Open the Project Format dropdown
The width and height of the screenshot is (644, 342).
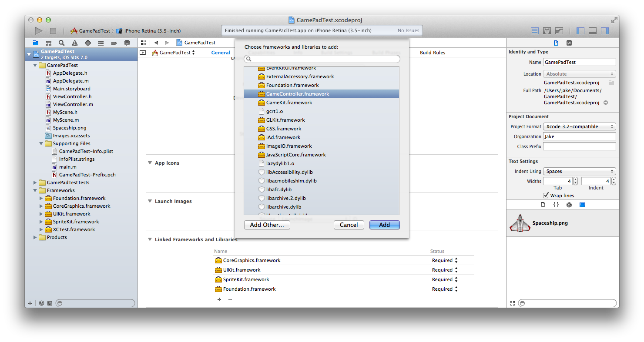click(579, 126)
